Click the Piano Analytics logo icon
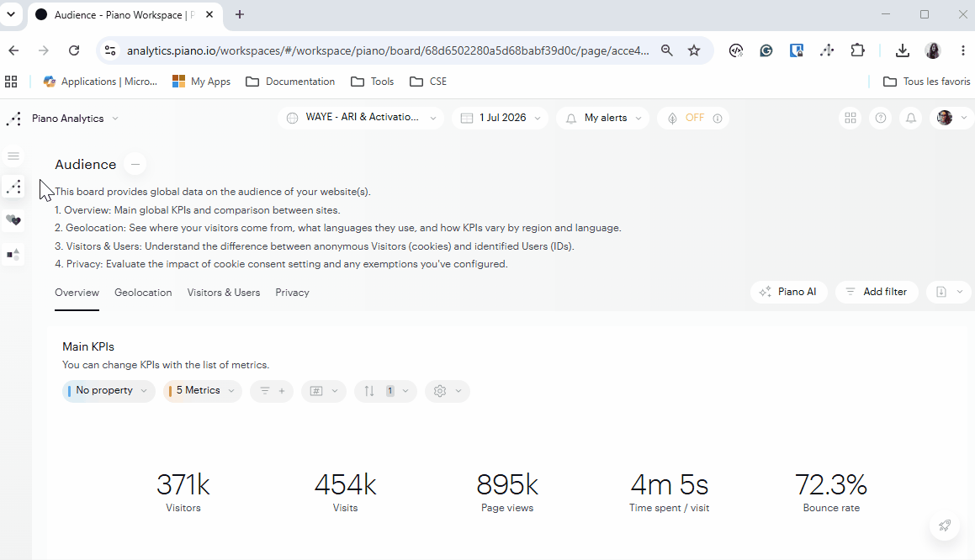The height and width of the screenshot is (560, 975). [x=13, y=119]
